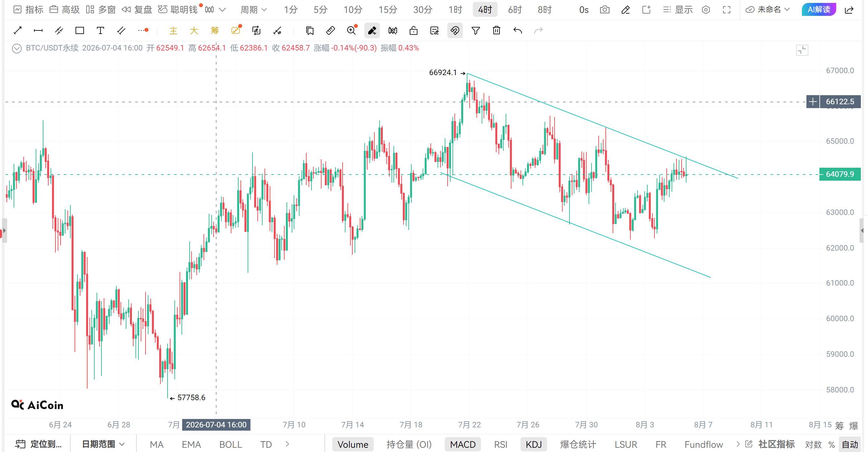Take a chart screenshot with camera icon
Screen dimensions: 868x452
(605, 10)
